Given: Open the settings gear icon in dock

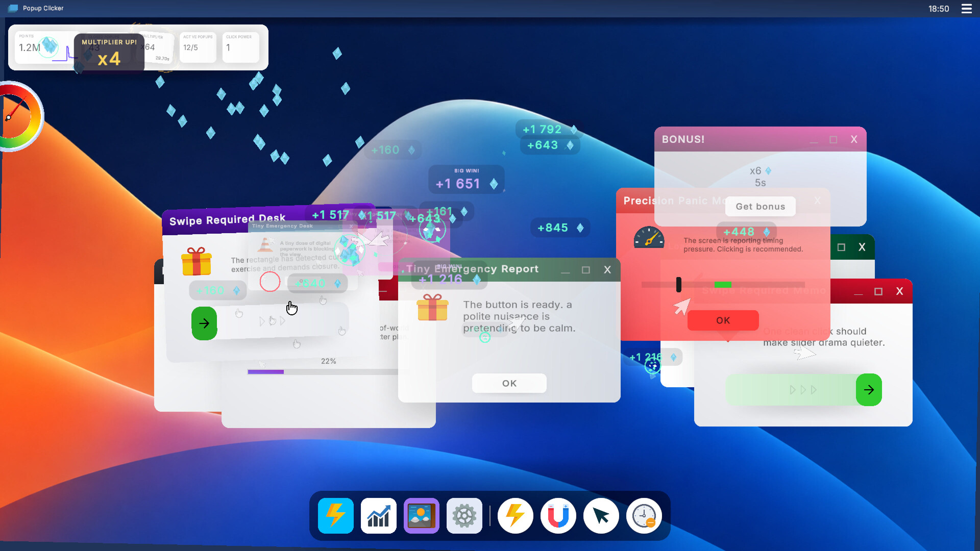Looking at the screenshot, I should 464,516.
